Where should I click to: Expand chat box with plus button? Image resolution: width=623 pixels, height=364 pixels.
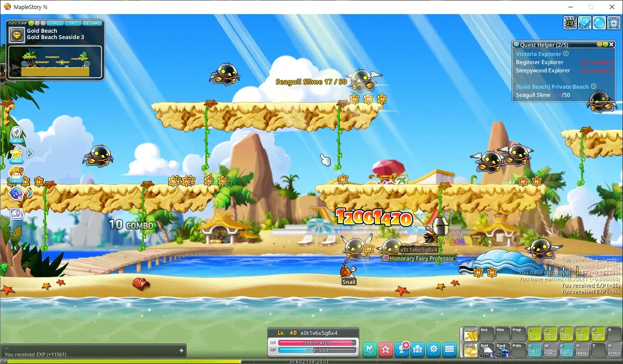tap(181, 350)
